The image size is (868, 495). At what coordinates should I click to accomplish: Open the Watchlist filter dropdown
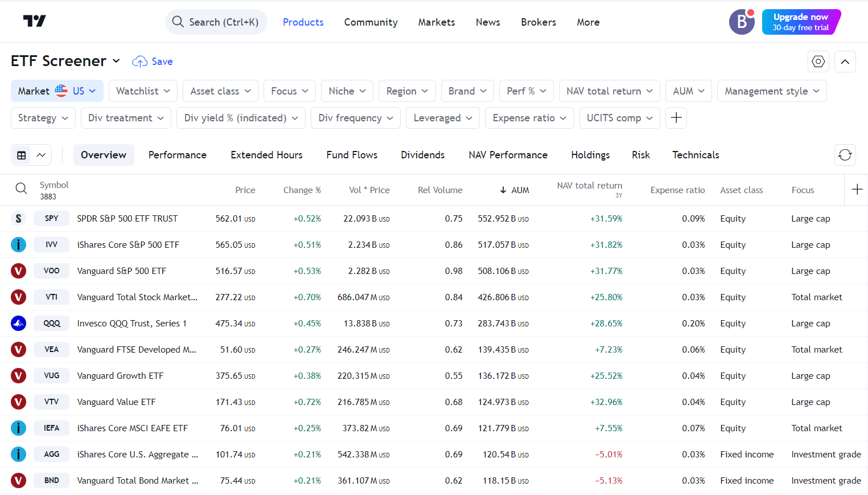pos(143,91)
